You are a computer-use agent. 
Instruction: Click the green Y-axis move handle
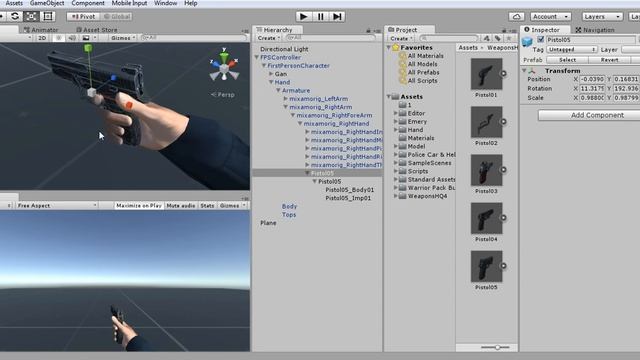(88, 49)
